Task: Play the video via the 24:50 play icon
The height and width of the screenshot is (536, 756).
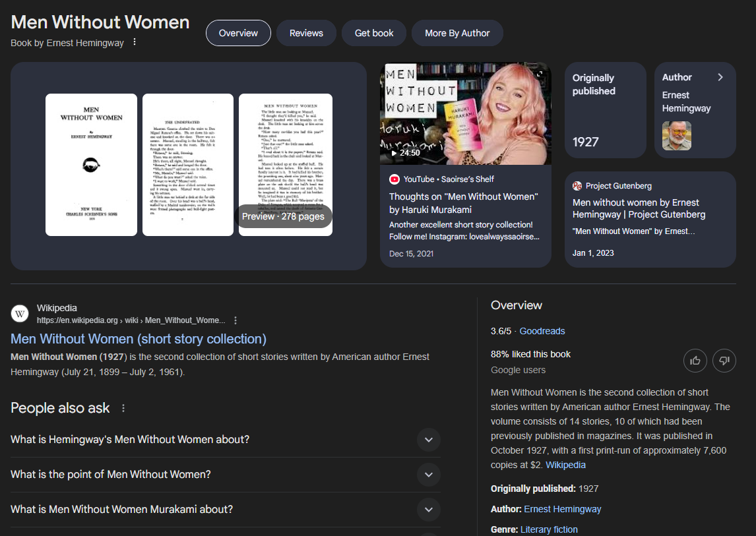Action: (x=394, y=153)
